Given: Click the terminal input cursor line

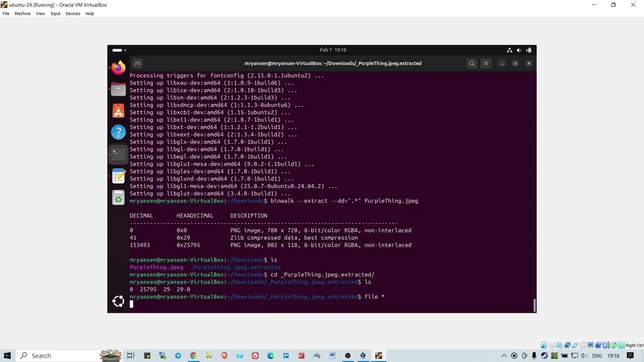Looking at the screenshot, I should point(132,304).
